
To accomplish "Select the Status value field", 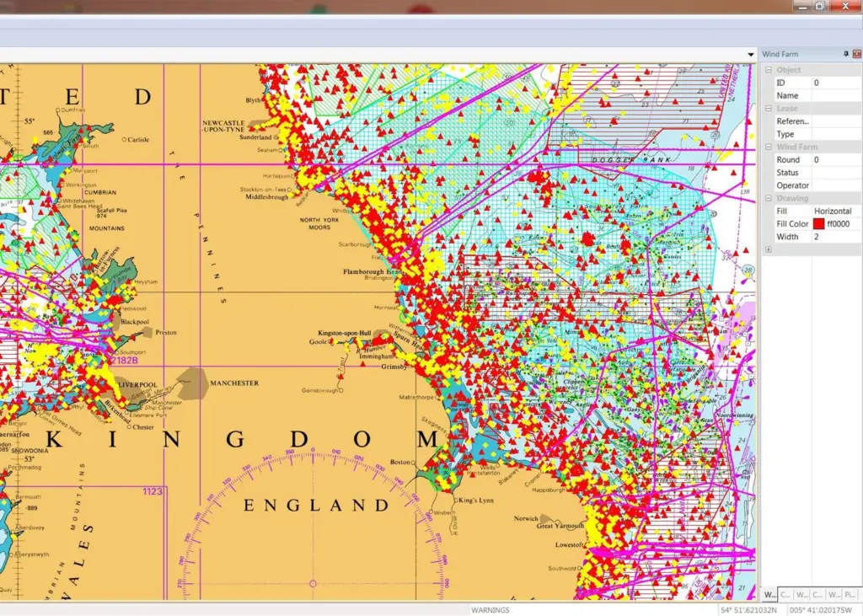I will pyautogui.click(x=837, y=172).
